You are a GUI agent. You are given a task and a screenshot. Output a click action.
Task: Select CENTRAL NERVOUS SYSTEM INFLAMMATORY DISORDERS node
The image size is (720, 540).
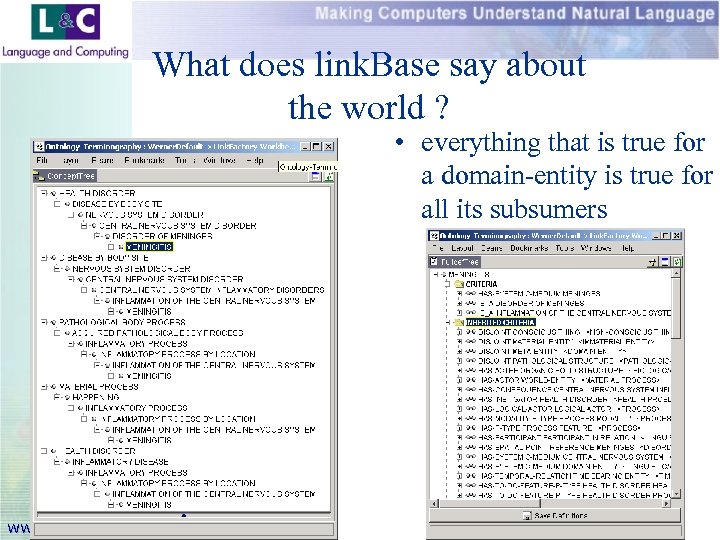coord(212,290)
